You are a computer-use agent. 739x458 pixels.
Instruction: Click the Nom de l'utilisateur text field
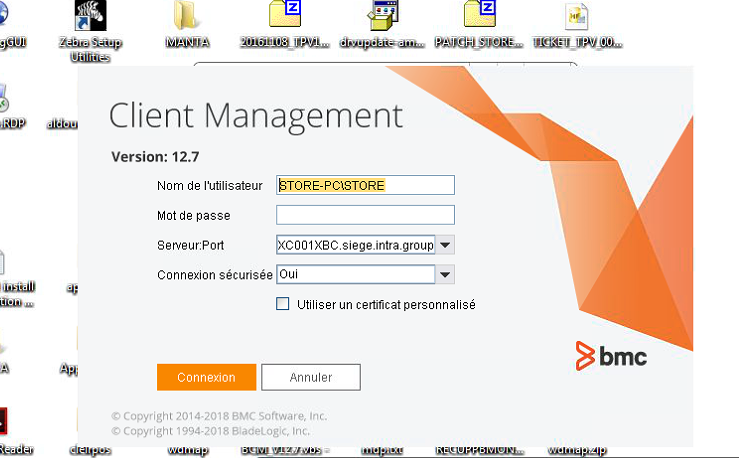coord(365,185)
